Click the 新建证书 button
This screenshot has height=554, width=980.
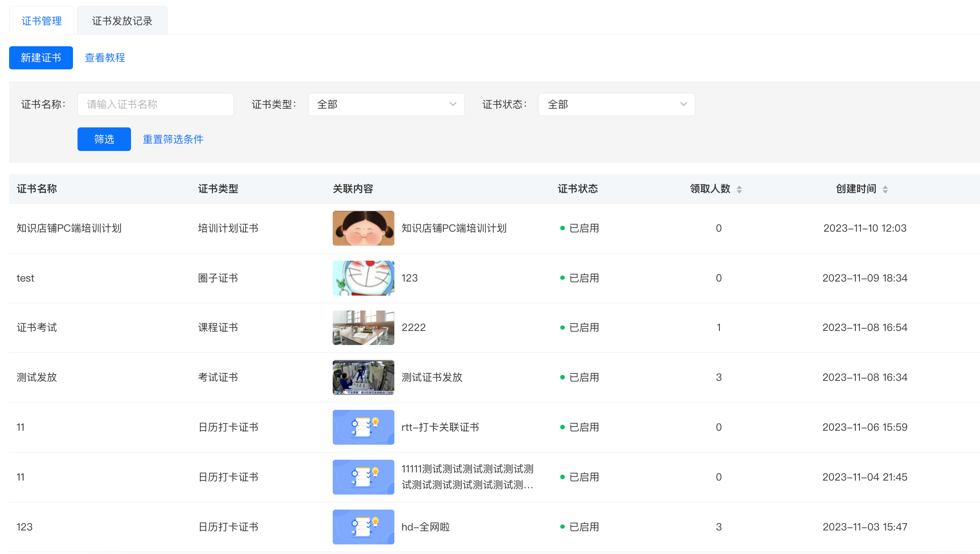[x=41, y=58]
